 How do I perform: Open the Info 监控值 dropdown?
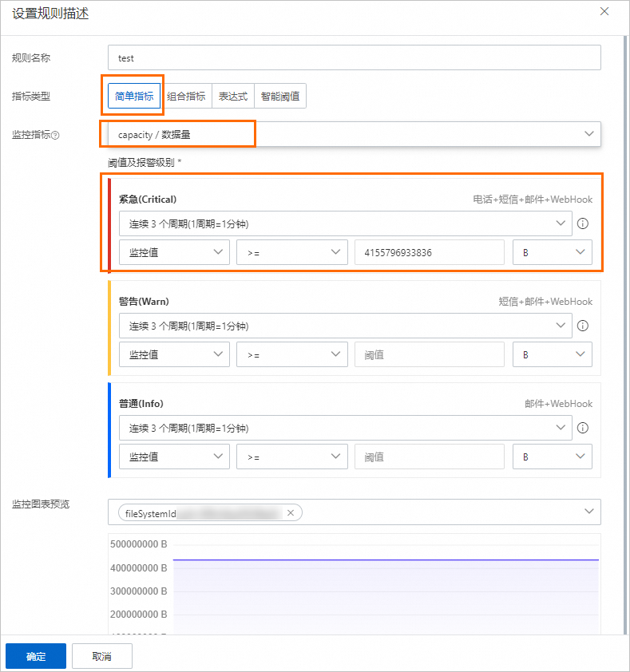(174, 457)
